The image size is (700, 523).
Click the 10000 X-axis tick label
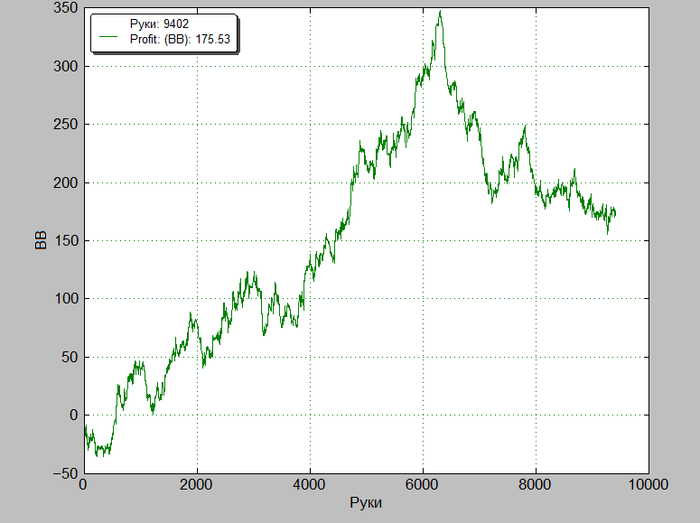coord(648,485)
